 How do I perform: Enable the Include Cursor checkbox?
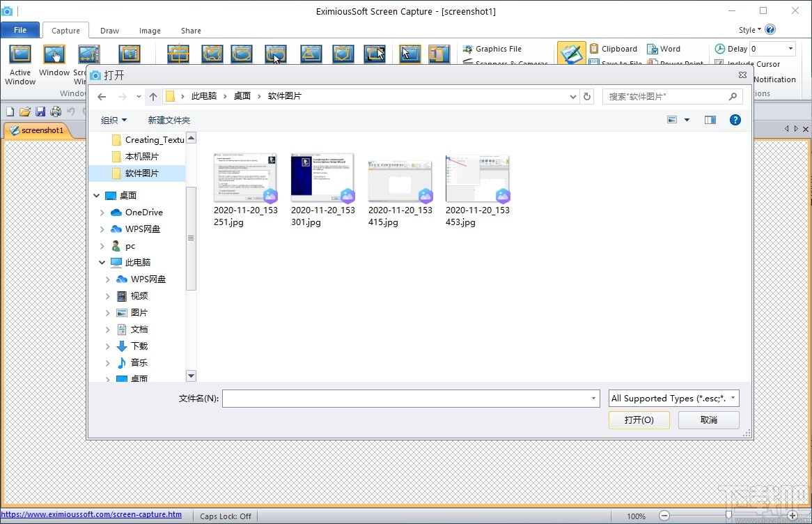tap(720, 63)
